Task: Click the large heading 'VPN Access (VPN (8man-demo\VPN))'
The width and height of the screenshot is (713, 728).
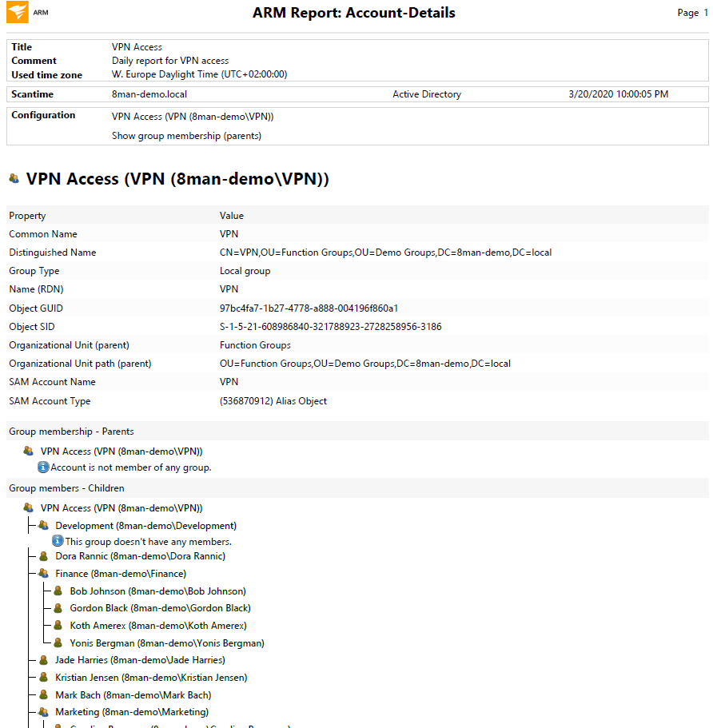Action: click(x=177, y=179)
